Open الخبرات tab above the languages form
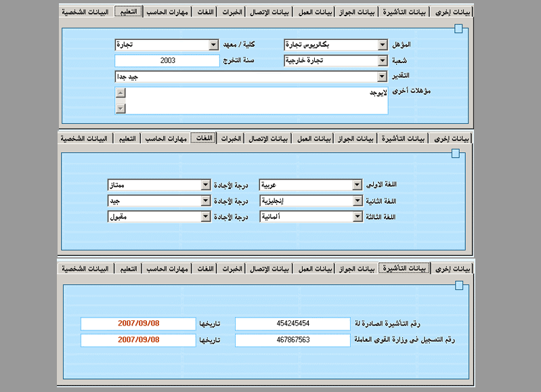541x392 pixels. 231,138
